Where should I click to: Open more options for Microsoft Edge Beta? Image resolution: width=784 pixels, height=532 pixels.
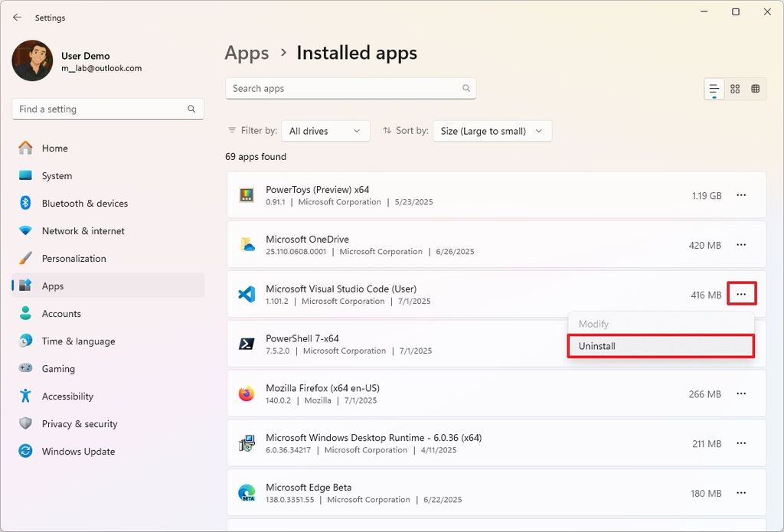(x=741, y=492)
